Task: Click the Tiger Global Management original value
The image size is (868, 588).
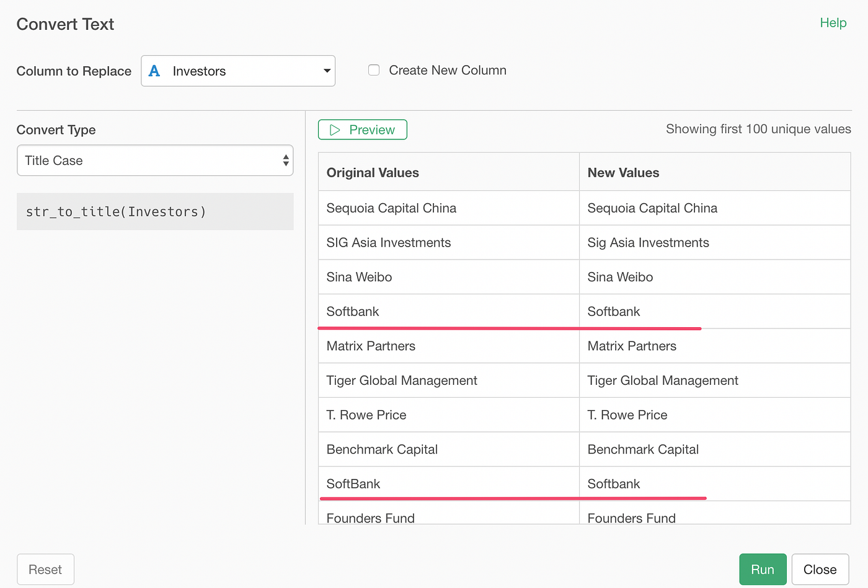Action: (402, 380)
